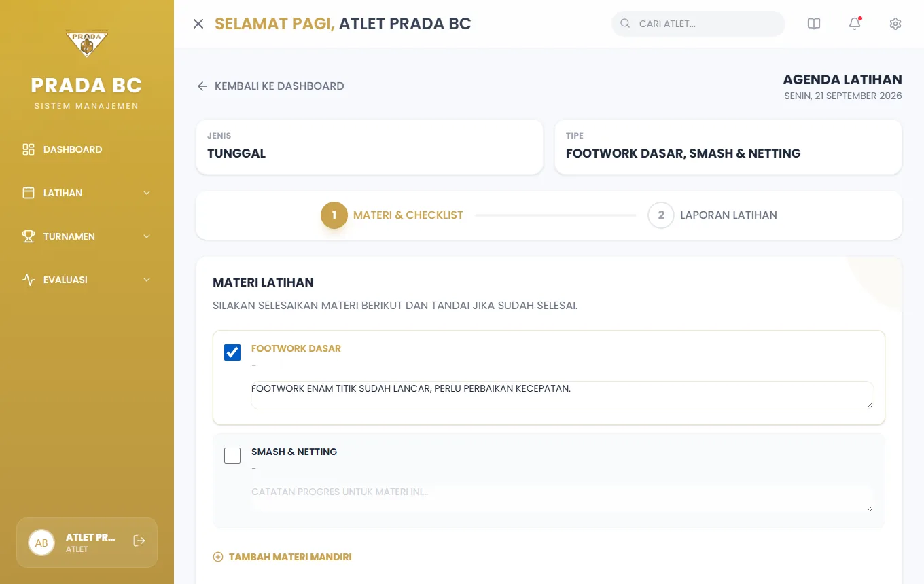
Task: Go to step 2 Laporan Latihan
Action: [712, 215]
